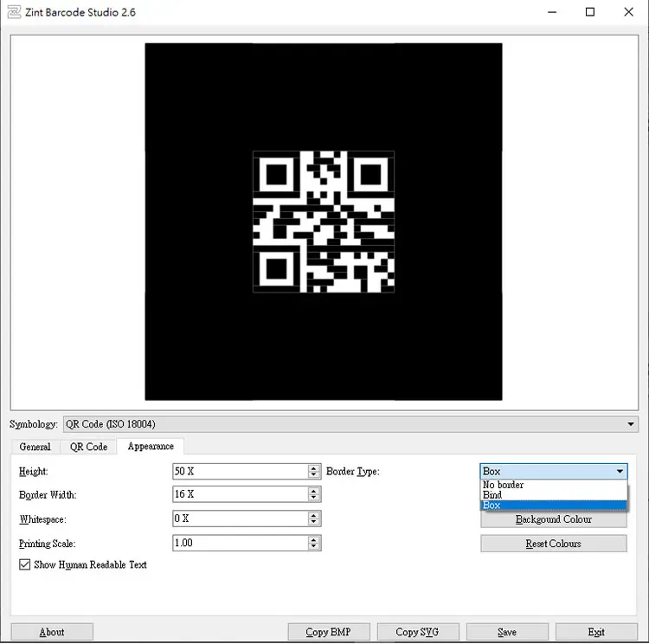
Task: Decrease Height with the down spinner arrow
Action: tap(314, 475)
